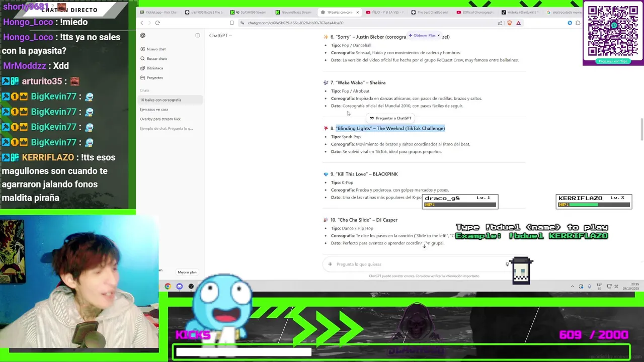Open the 'Ejercicios en casa' chat
Screen dimensions: 644x362
click(x=171, y=109)
